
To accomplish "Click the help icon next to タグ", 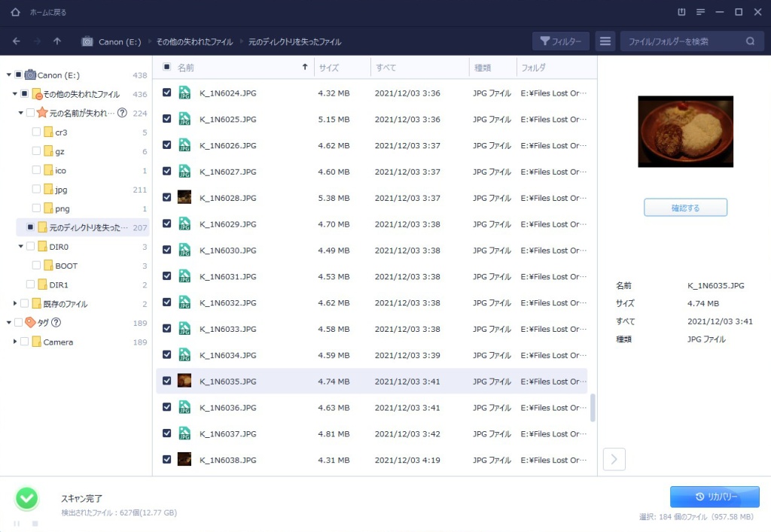I will [x=56, y=323].
